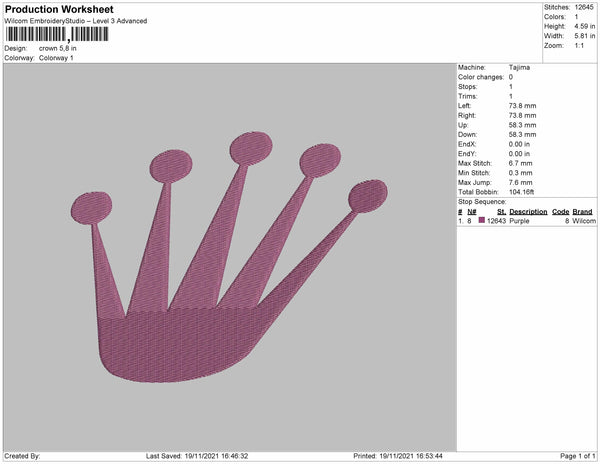The height and width of the screenshot is (464, 600).
Task: Click the "Purple" thread description
Action: tap(519, 221)
